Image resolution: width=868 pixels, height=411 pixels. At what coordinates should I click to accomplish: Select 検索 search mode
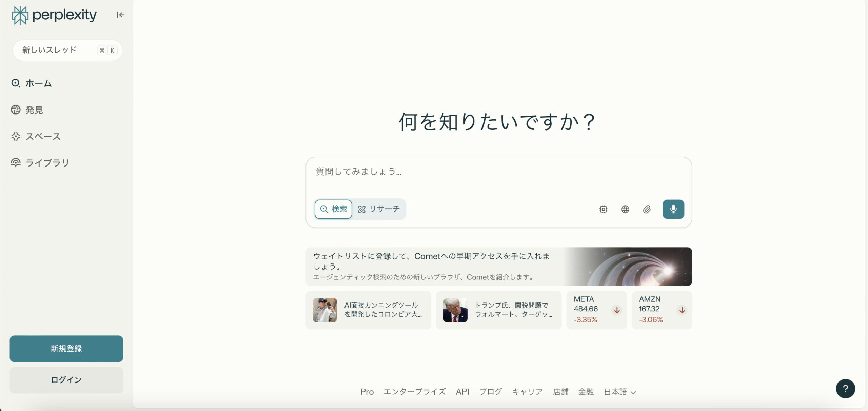click(333, 209)
